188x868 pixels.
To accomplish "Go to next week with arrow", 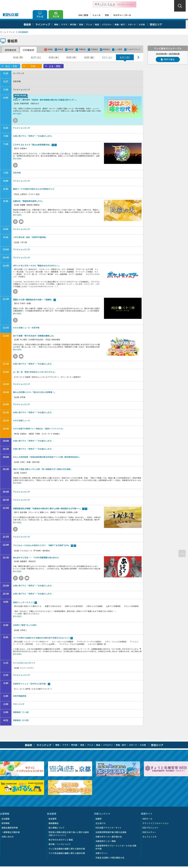I will pos(138,57).
